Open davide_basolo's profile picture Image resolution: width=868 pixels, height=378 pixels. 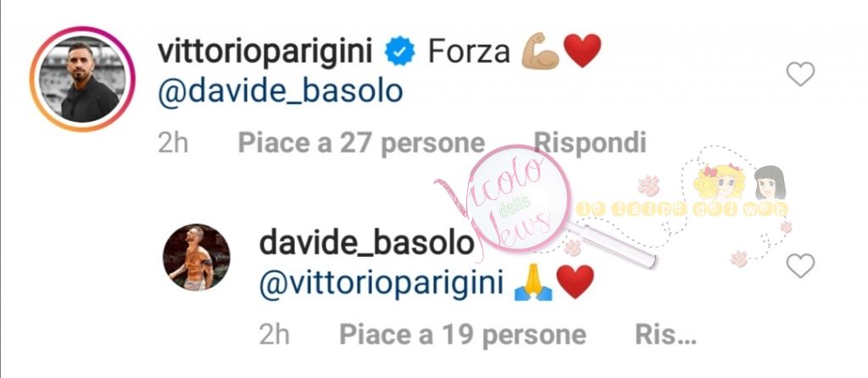pos(197,258)
